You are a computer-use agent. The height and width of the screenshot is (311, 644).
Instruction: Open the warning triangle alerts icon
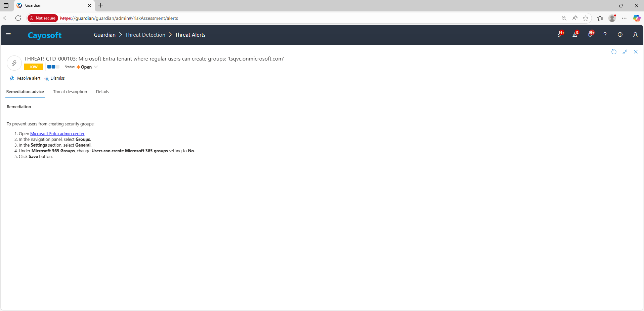(575, 35)
